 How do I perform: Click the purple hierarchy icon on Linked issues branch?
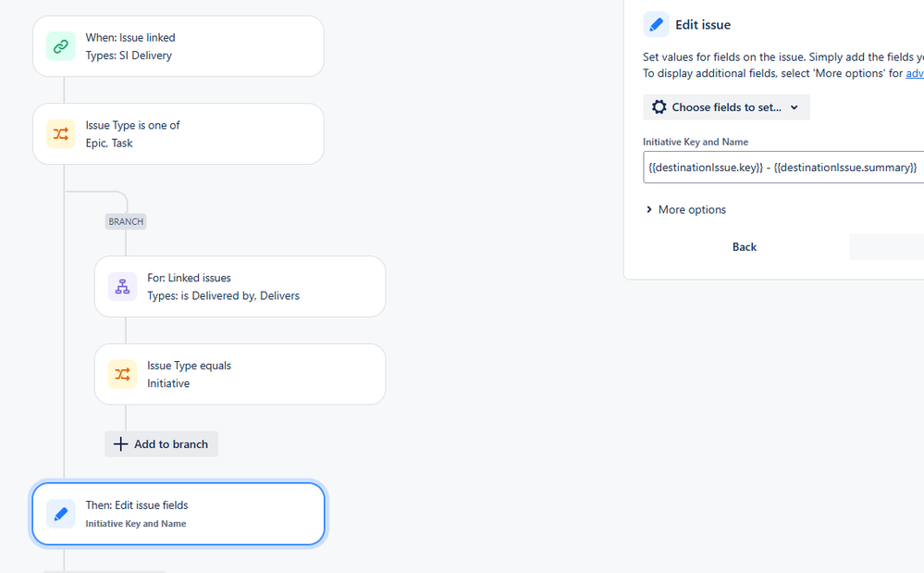pyautogui.click(x=123, y=287)
